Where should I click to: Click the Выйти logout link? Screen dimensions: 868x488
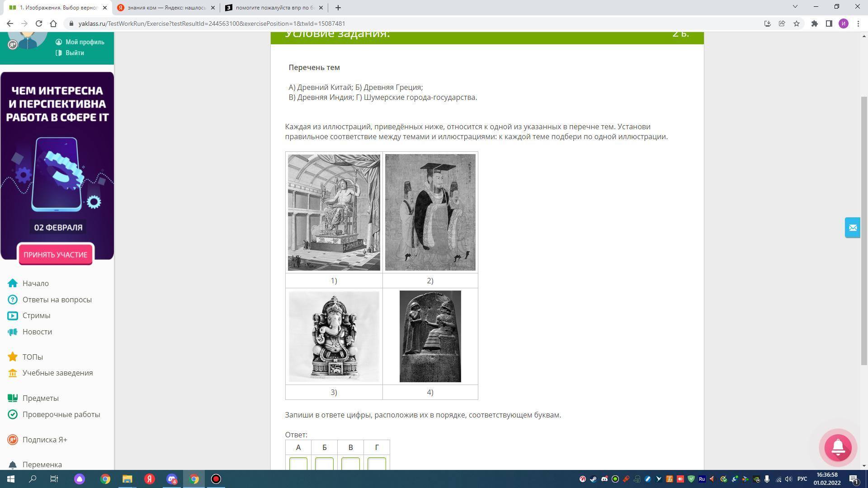(x=75, y=53)
